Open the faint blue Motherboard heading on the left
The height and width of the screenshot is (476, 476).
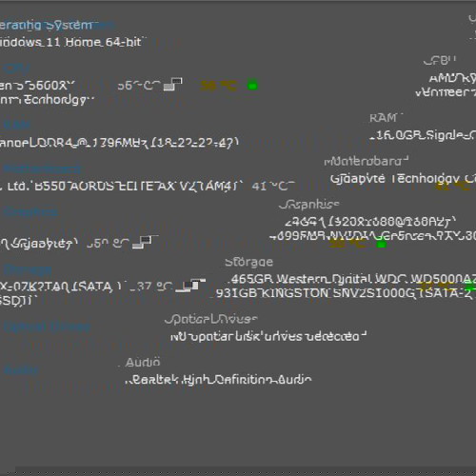(42, 169)
